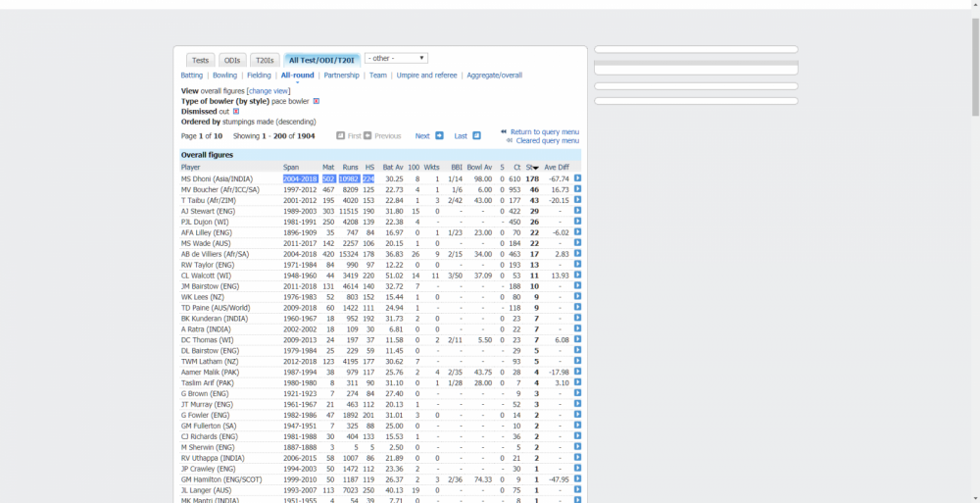Open details arrow for TD Paine row
The height and width of the screenshot is (503, 980).
[x=577, y=307]
